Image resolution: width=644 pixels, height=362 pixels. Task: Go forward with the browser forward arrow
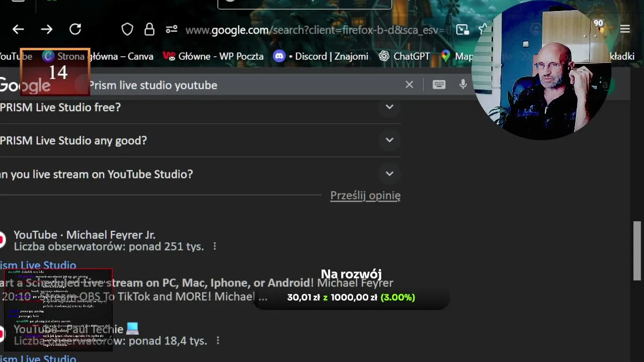tap(47, 29)
